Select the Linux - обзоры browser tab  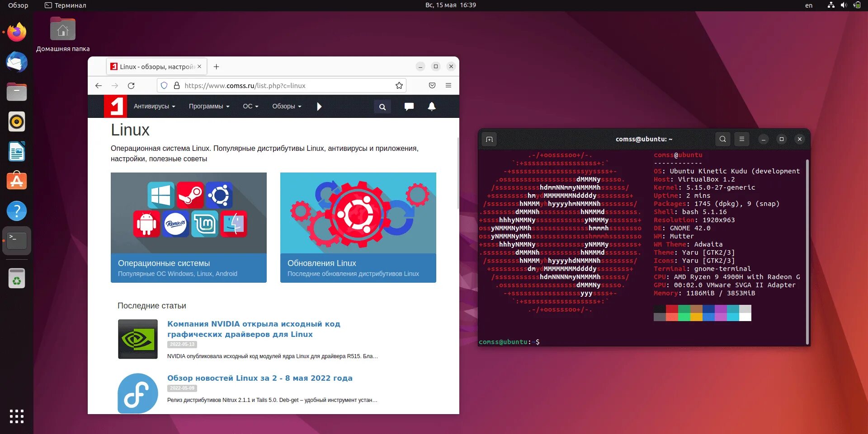157,66
